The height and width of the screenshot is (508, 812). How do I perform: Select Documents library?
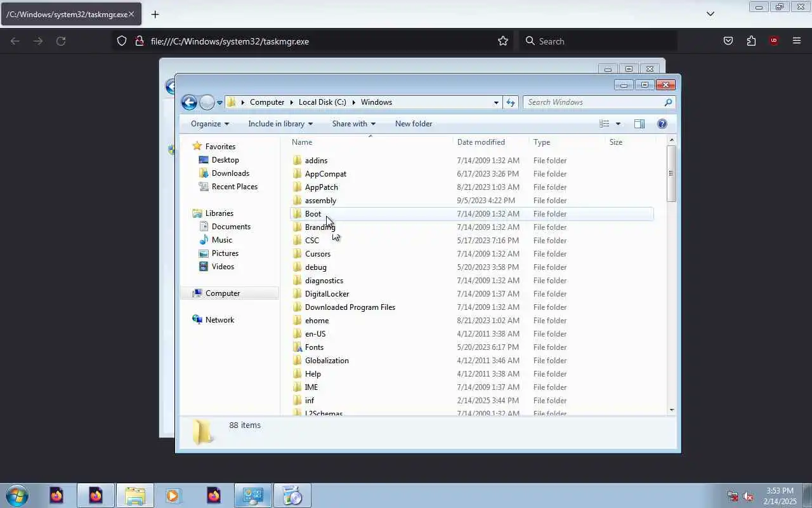231,227
